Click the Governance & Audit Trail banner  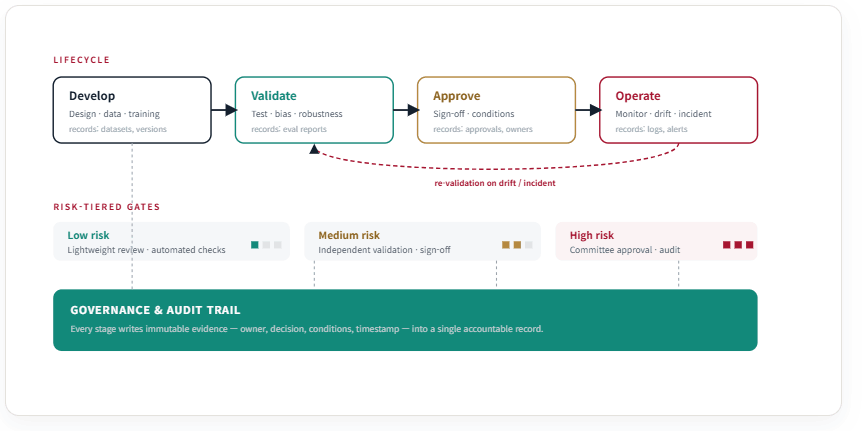pos(405,320)
